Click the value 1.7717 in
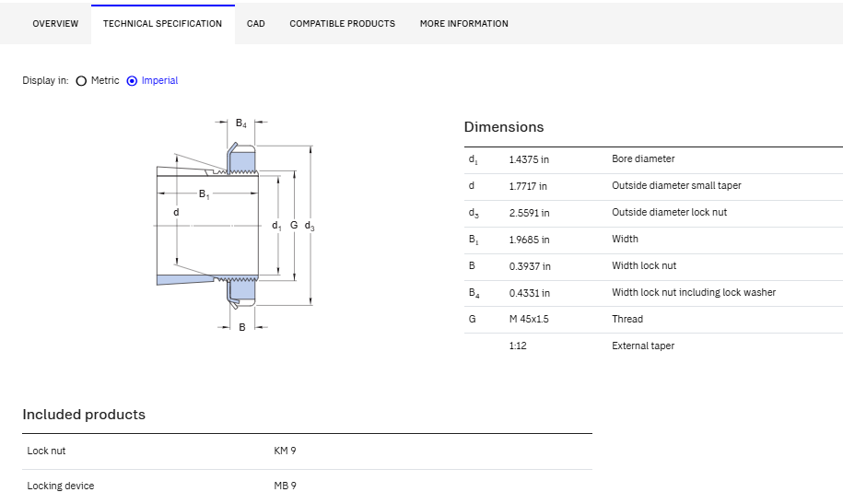843x504 pixels. [x=528, y=186]
